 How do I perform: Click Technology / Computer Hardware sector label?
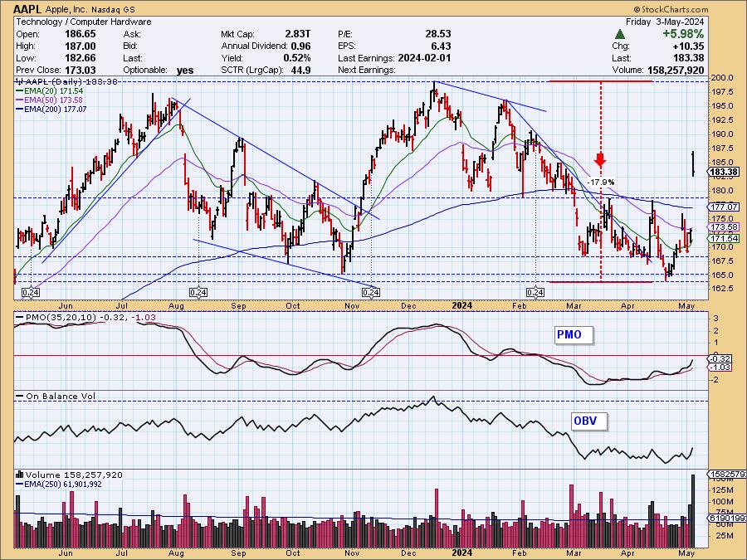(x=84, y=22)
